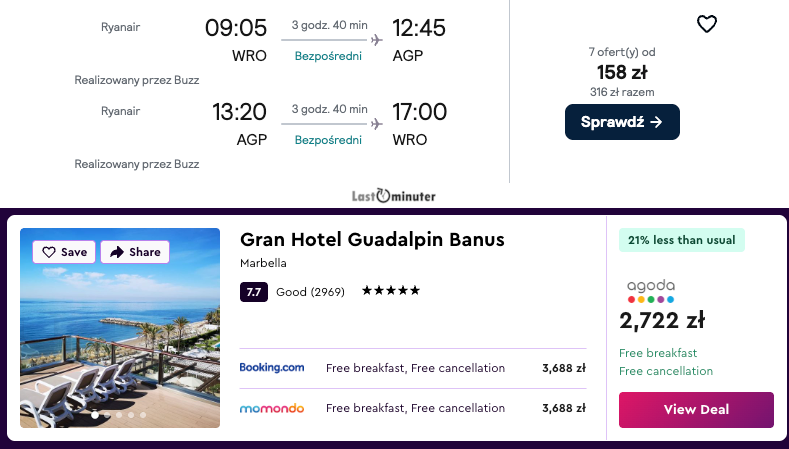
Task: Toggle Save on the Gran Hotel Guadalpin Banus
Action: coord(64,252)
